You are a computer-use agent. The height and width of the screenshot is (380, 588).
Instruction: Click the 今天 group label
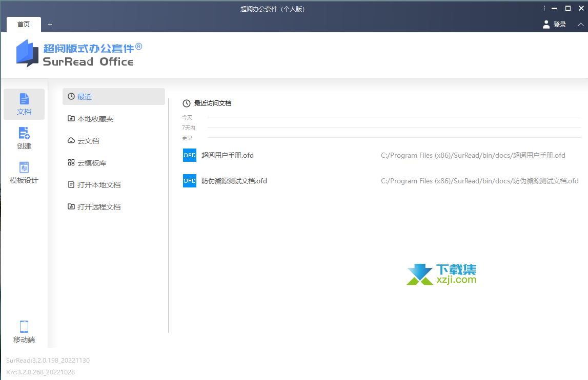pyautogui.click(x=187, y=117)
